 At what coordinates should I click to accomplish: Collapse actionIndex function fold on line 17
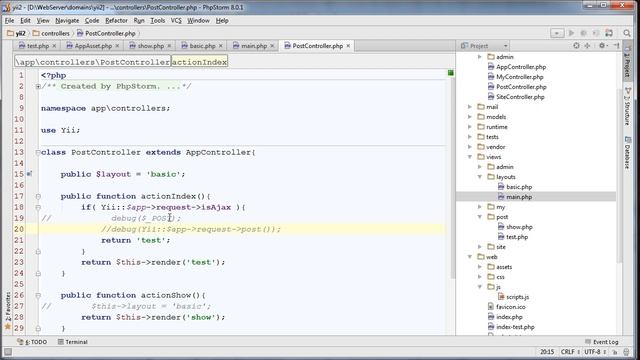tap(38, 196)
